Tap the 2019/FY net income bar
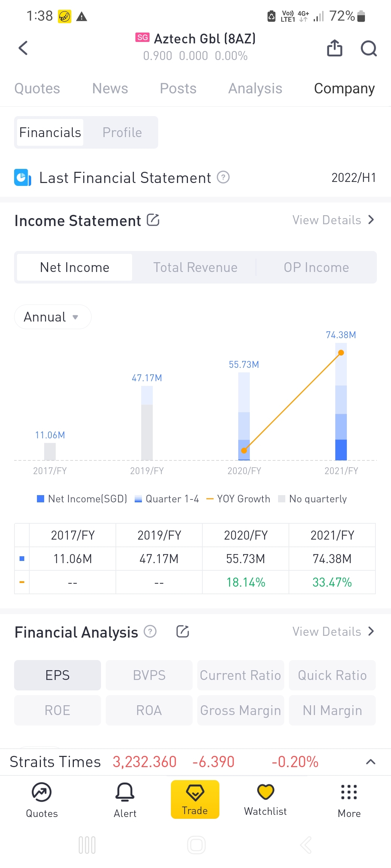Viewport: 391px width, 868px height. [147, 423]
